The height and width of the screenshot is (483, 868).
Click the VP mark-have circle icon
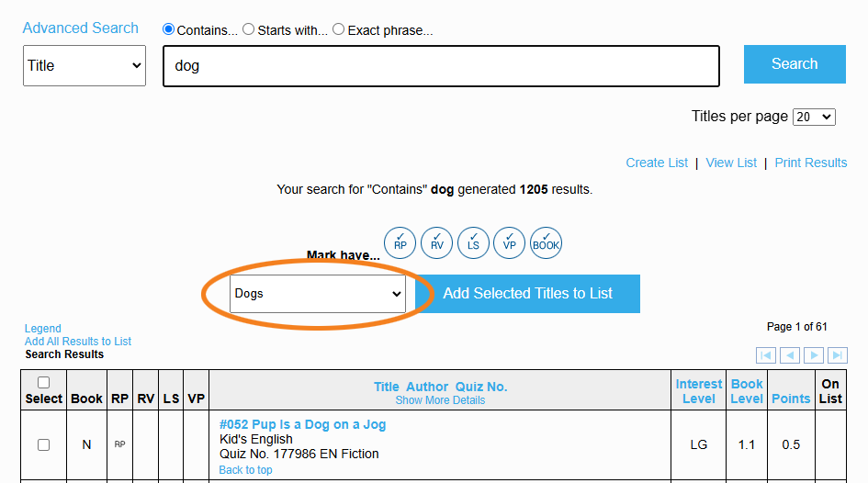pos(509,243)
